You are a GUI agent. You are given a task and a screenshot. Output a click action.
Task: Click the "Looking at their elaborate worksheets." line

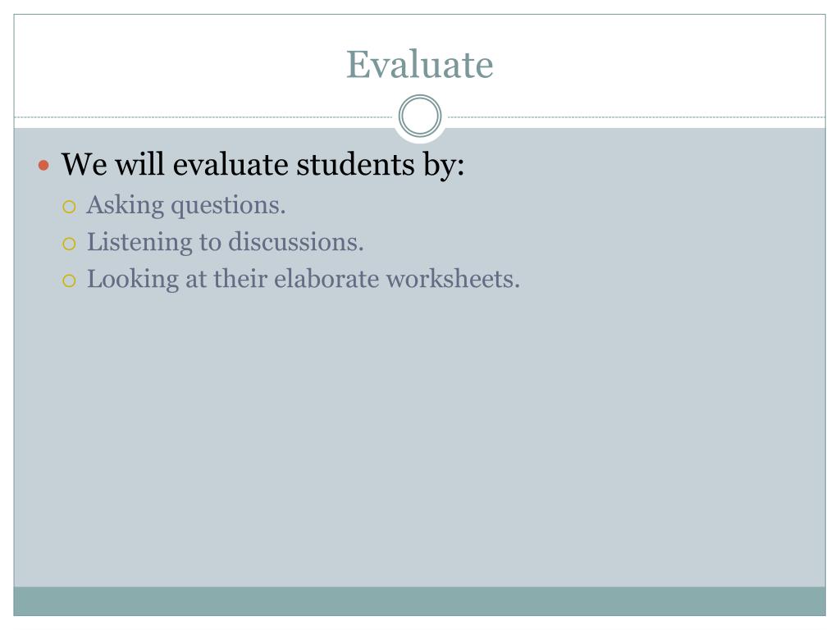click(x=304, y=279)
